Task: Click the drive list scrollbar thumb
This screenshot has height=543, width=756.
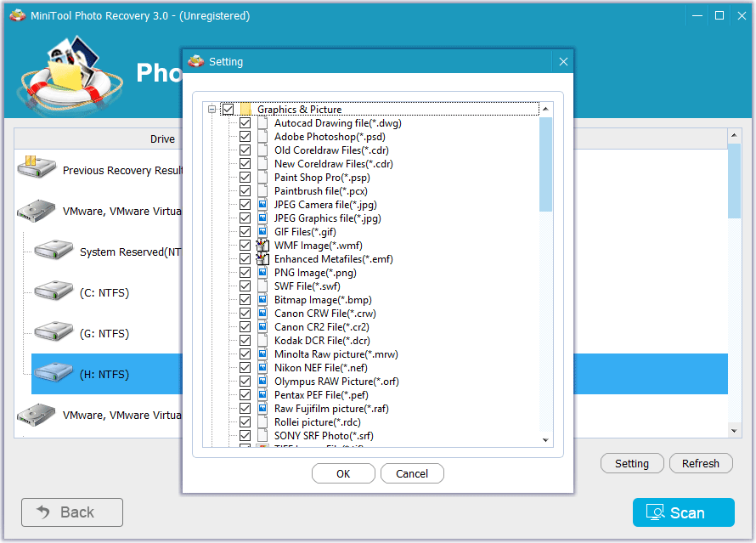Action: pos(734,181)
